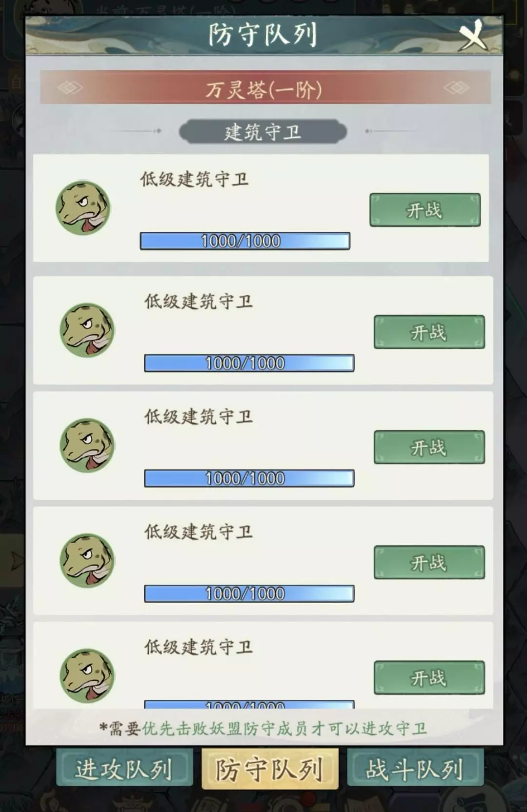Close the 防守队列 dialog with the X
The height and width of the screenshot is (812, 527).
(472, 35)
